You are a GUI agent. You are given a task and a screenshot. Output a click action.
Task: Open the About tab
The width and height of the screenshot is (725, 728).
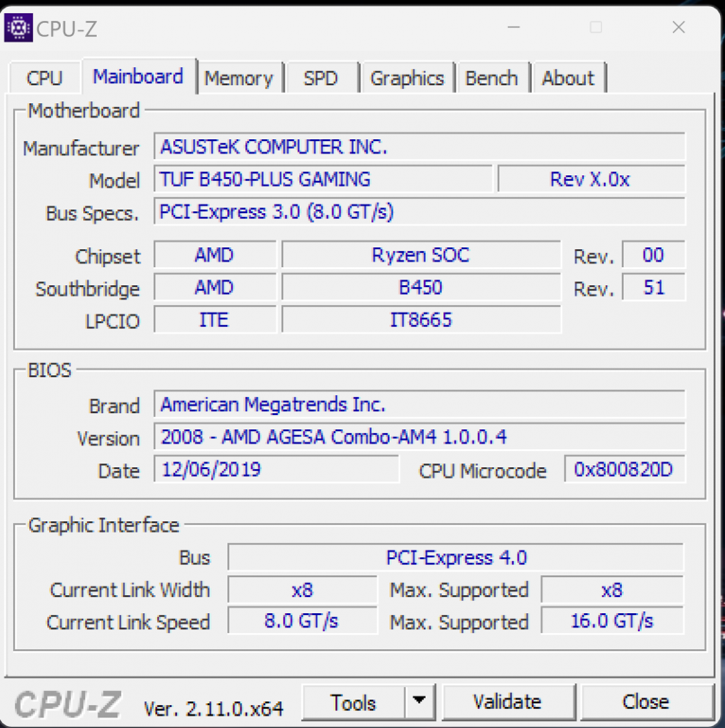tap(569, 78)
